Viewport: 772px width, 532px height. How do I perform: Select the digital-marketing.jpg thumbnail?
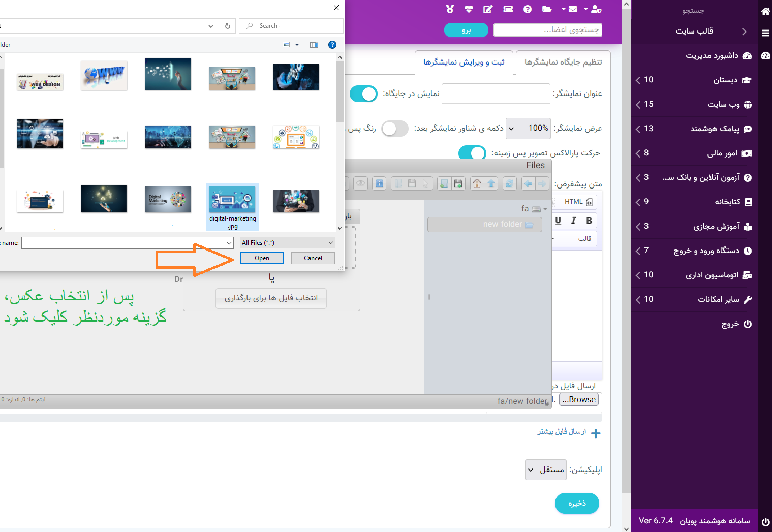[x=233, y=207]
